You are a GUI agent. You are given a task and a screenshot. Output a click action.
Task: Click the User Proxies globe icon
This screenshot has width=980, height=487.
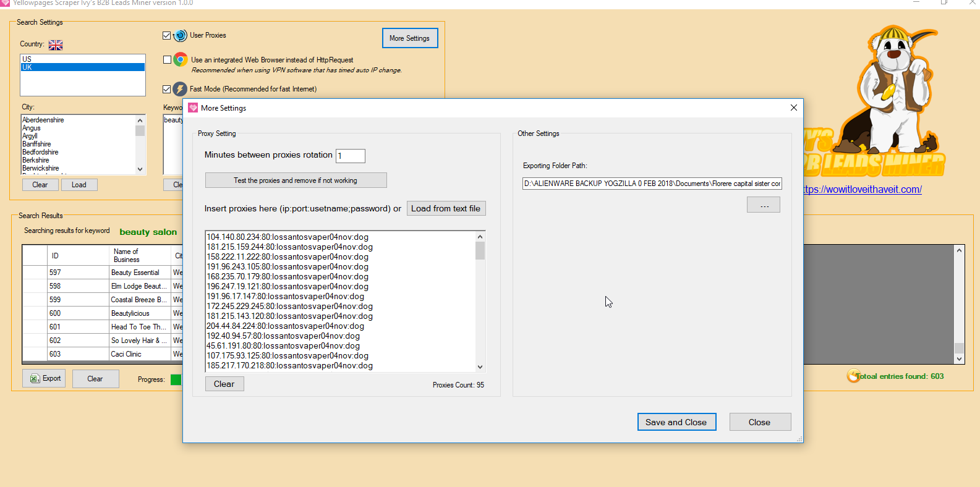coord(180,36)
